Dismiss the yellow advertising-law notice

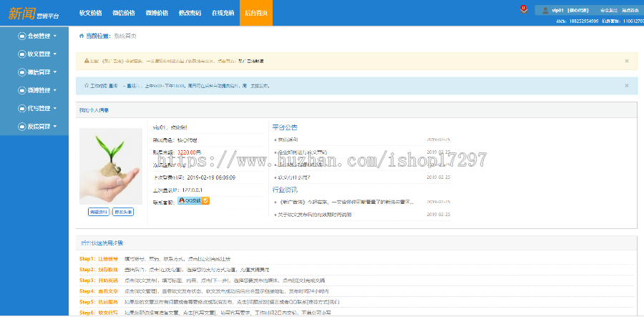pyautogui.click(x=627, y=61)
